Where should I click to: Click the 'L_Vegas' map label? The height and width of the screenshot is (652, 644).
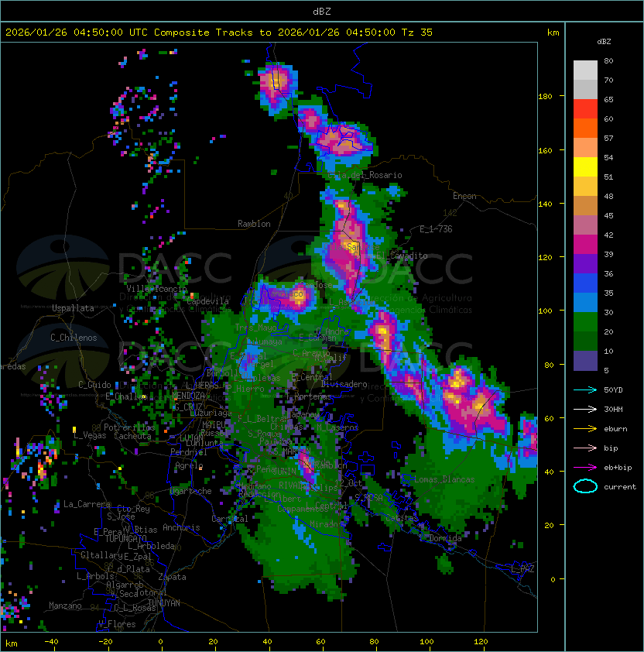coord(90,435)
